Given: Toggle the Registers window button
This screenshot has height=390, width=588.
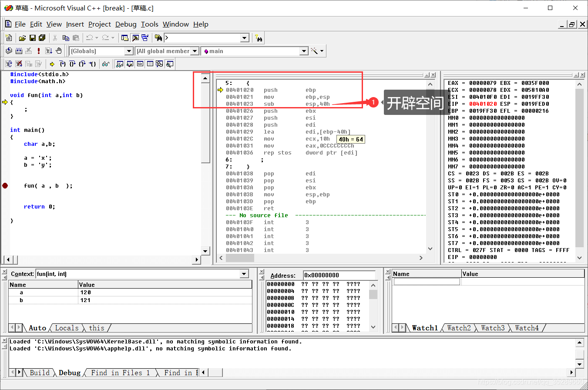Looking at the screenshot, I should coord(140,64).
